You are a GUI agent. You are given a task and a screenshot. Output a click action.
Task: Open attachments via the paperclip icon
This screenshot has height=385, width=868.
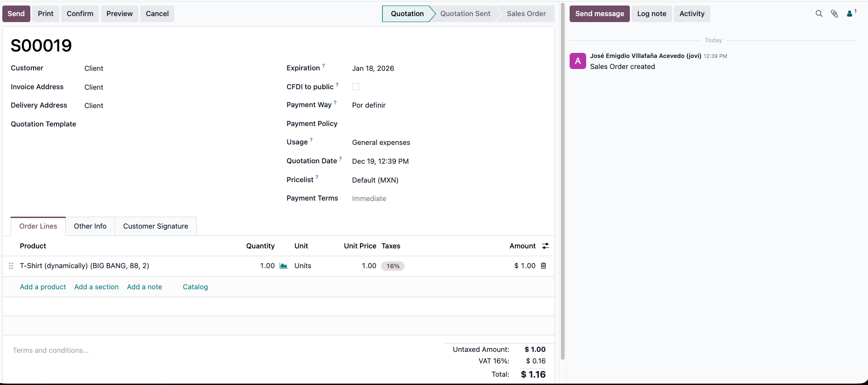point(834,14)
